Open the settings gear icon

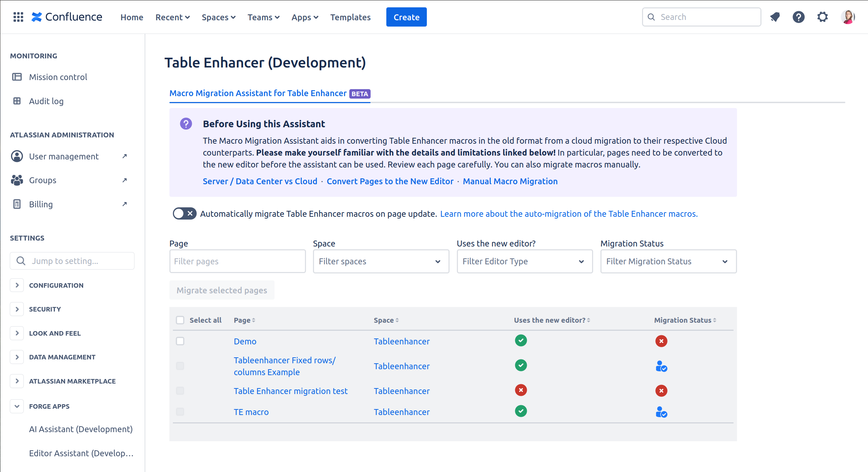coord(823,17)
